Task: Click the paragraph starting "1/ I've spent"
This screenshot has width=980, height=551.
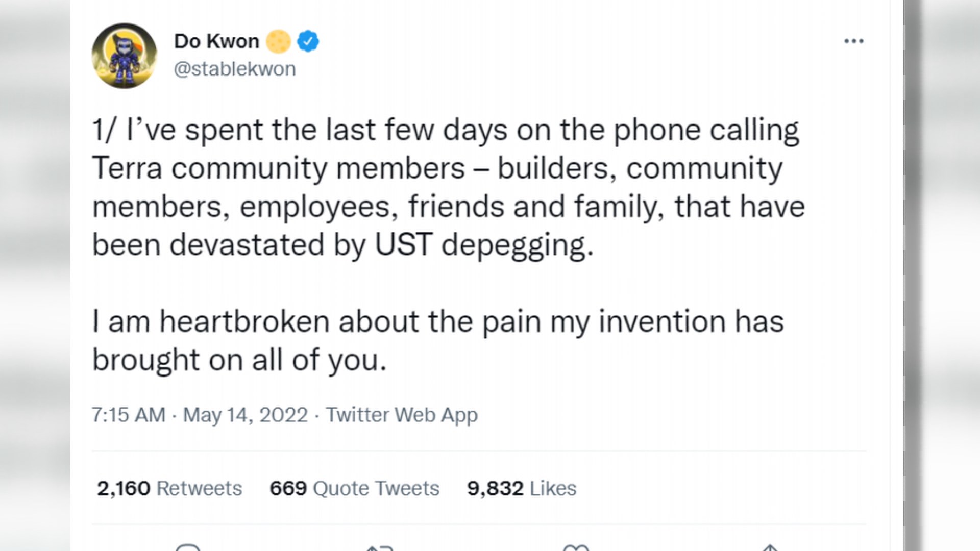Action: point(448,187)
